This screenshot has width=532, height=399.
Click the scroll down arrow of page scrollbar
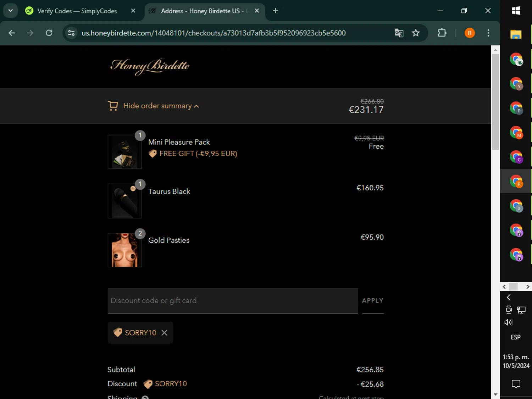(495, 394)
